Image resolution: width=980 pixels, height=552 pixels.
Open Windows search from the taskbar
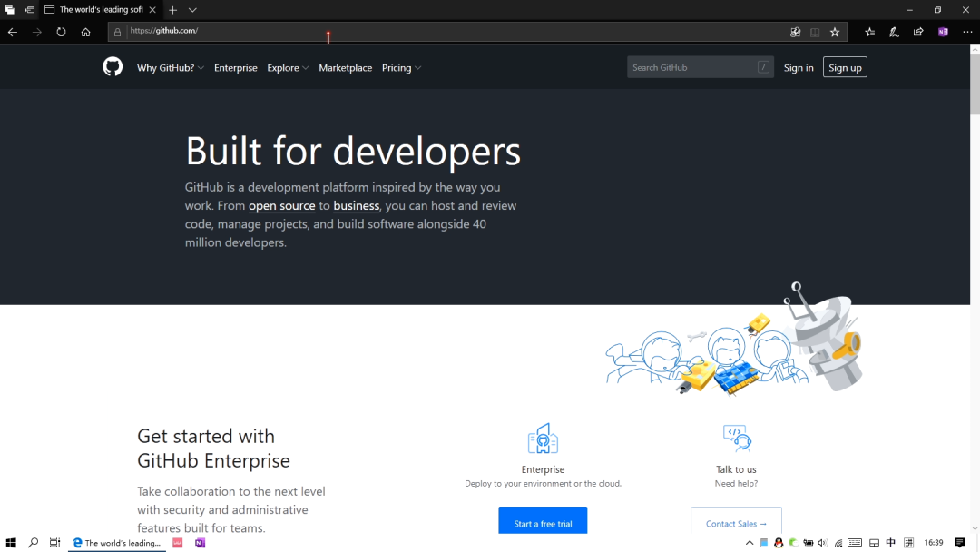(34, 543)
